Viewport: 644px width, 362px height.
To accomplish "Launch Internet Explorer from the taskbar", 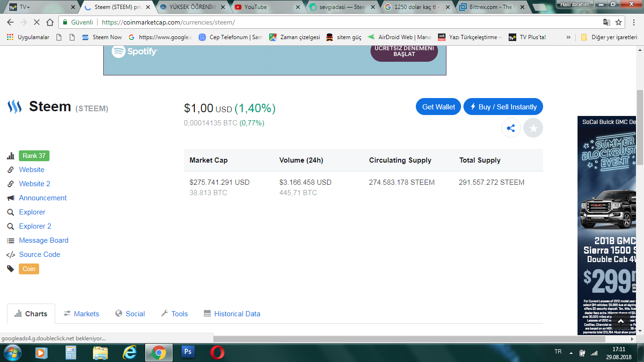I will coord(129,353).
